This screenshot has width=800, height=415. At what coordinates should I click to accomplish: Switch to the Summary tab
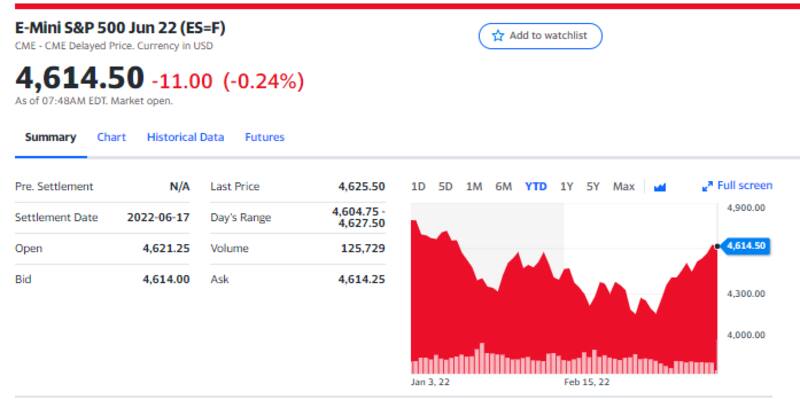point(50,137)
